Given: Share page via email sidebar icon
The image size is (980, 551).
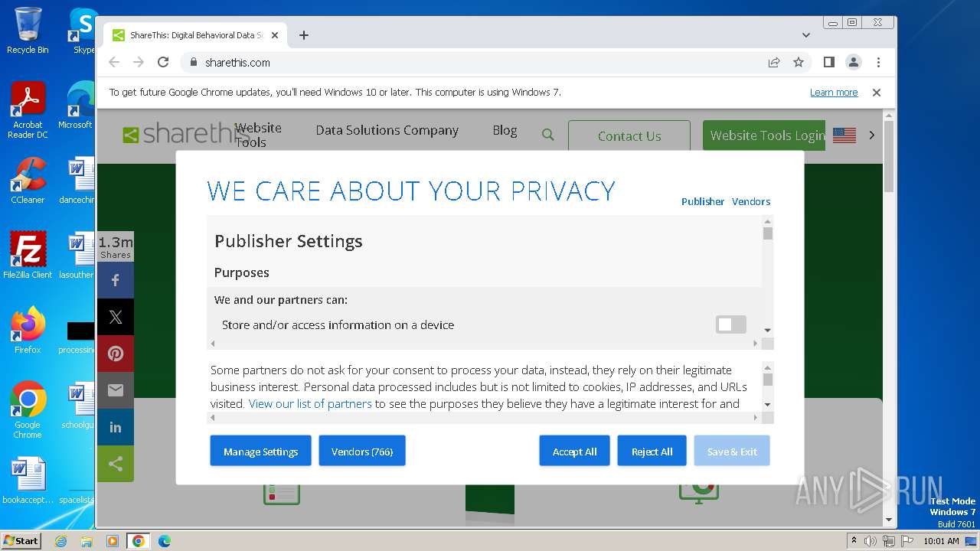Looking at the screenshot, I should (116, 390).
